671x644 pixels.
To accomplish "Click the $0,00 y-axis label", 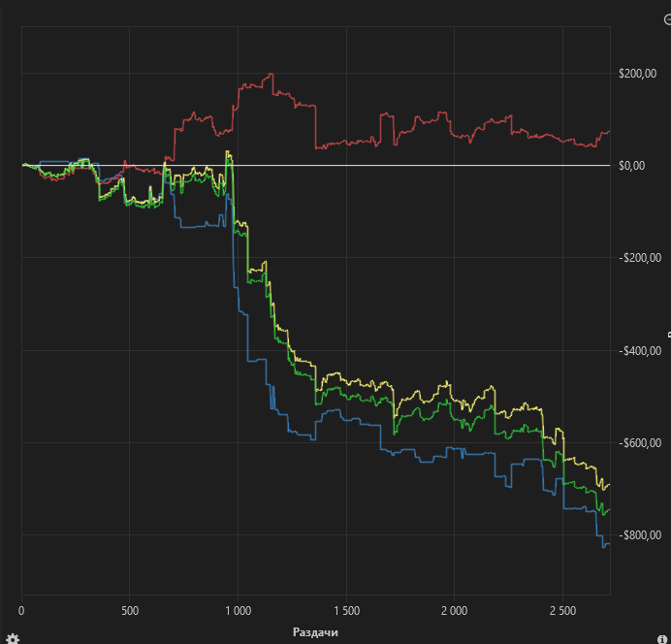I will point(631,166).
